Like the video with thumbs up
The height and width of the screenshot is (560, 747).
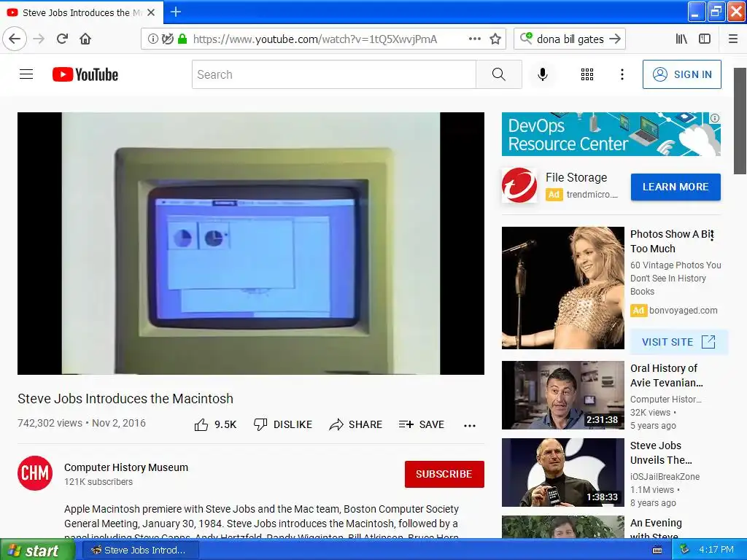pos(215,425)
